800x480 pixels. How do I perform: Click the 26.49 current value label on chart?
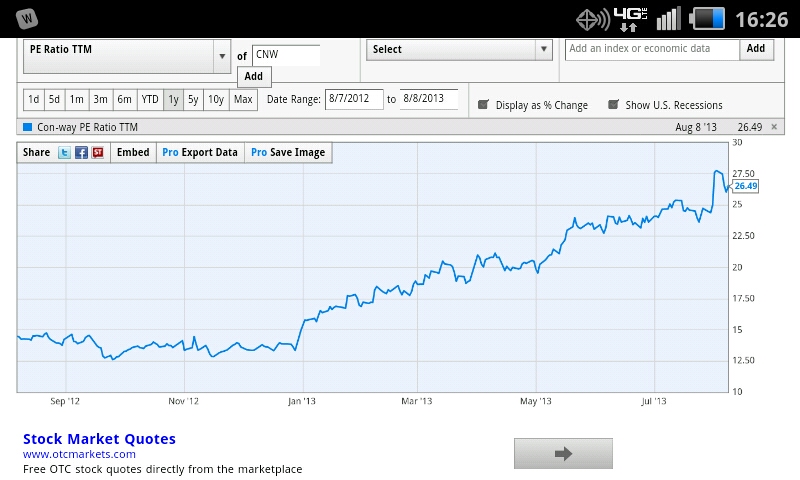(x=745, y=186)
